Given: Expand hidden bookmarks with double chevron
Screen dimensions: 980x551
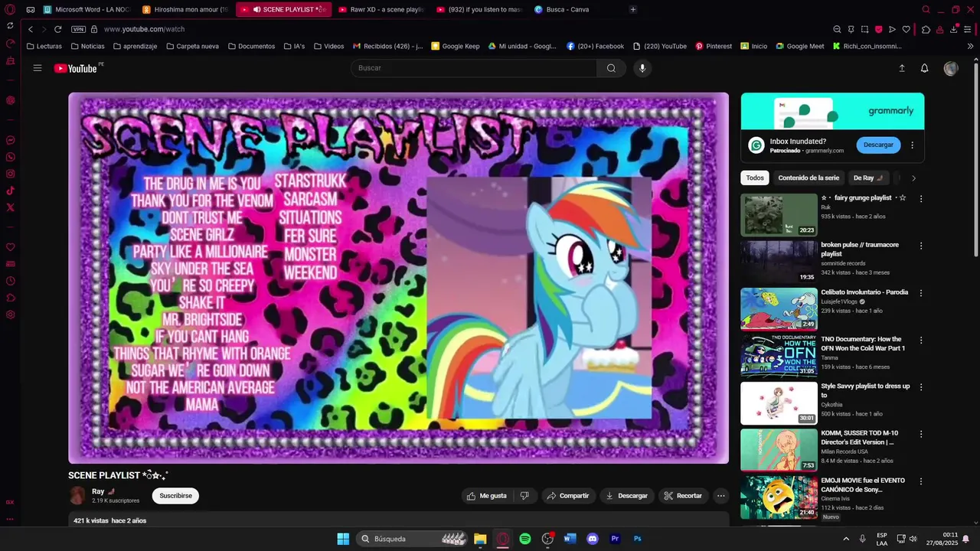Looking at the screenshot, I should tap(971, 46).
